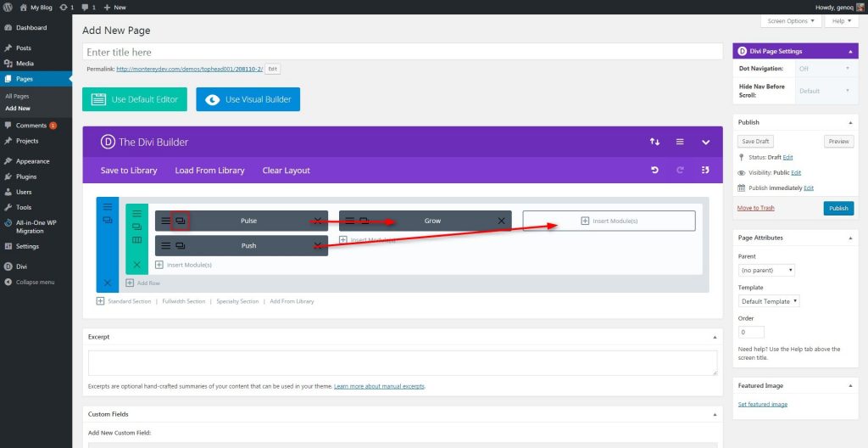The width and height of the screenshot is (868, 448).
Task: Open settings of the Push module
Action: click(x=165, y=245)
